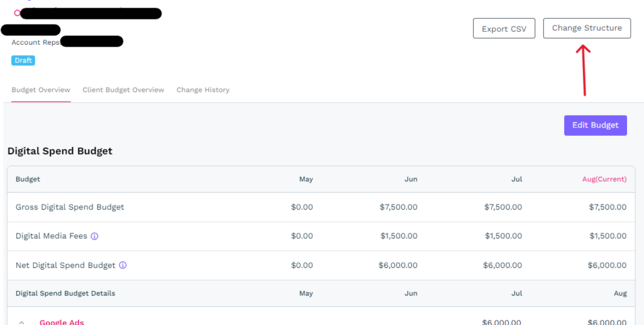
Task: Go to the Change History tab
Action: coord(203,90)
